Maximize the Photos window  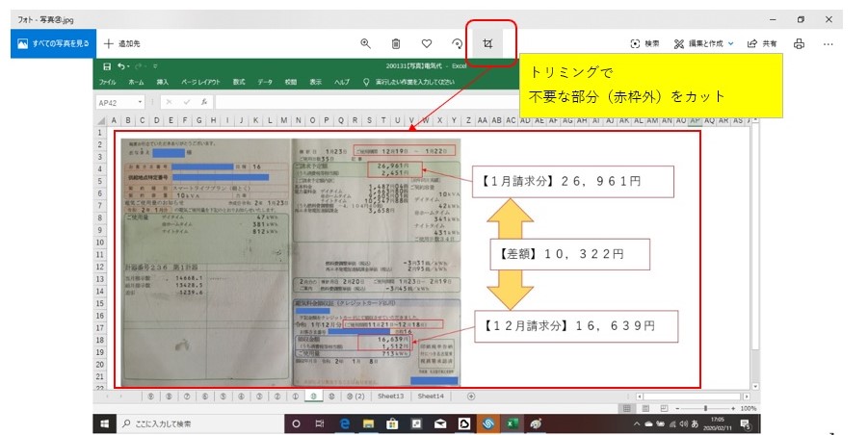801,19
